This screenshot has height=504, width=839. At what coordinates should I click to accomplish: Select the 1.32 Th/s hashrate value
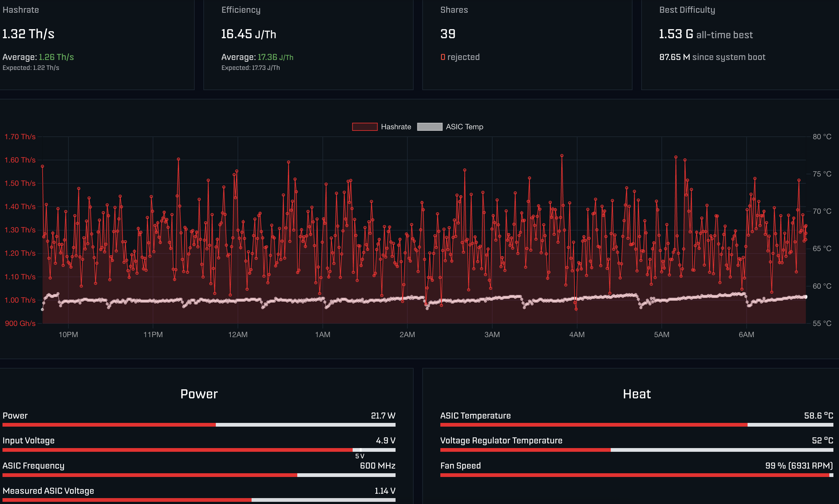28,34
